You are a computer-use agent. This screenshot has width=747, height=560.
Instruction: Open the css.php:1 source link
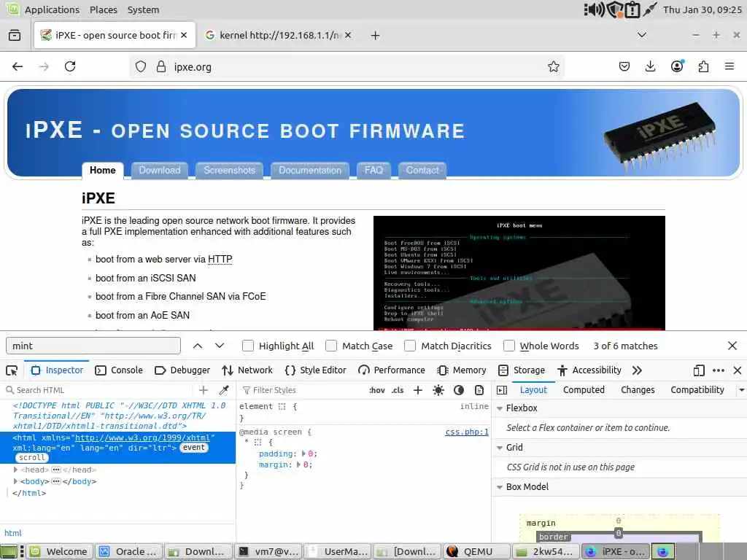[467, 432]
